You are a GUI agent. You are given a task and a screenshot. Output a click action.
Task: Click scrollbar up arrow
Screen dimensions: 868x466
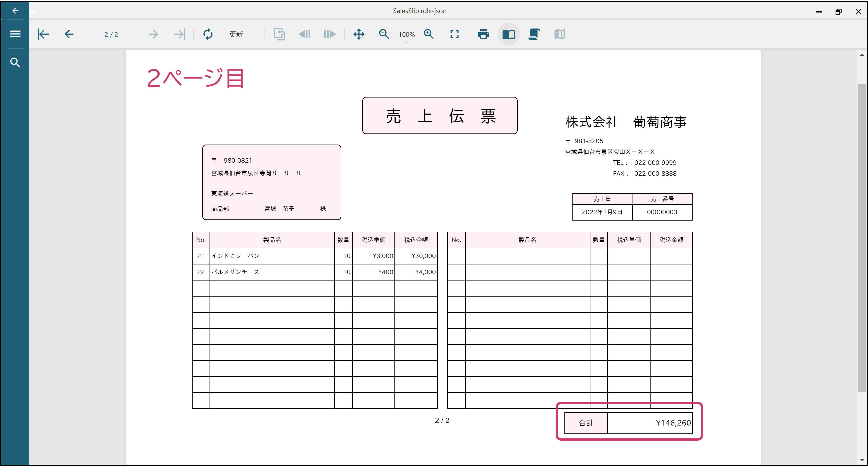(862, 55)
